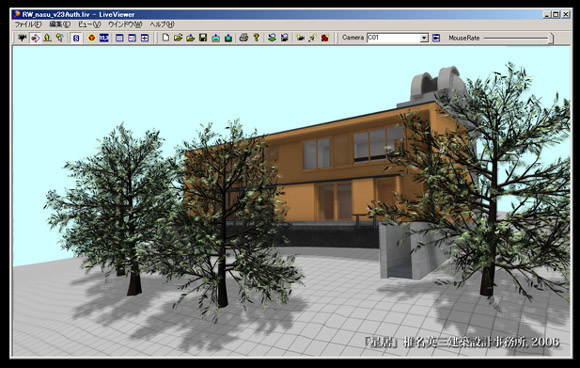Click the new file icon
Image resolution: width=580 pixels, height=368 pixels.
(x=166, y=38)
